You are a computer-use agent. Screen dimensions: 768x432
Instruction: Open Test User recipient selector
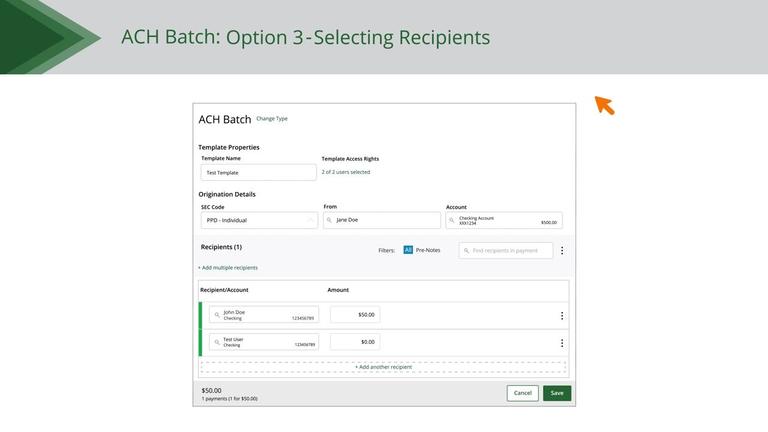[x=264, y=342]
